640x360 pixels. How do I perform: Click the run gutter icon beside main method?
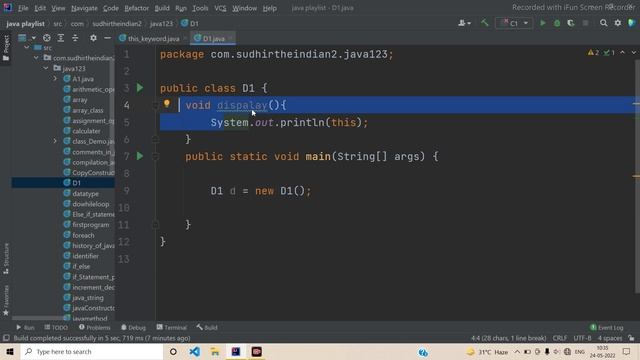coord(140,156)
